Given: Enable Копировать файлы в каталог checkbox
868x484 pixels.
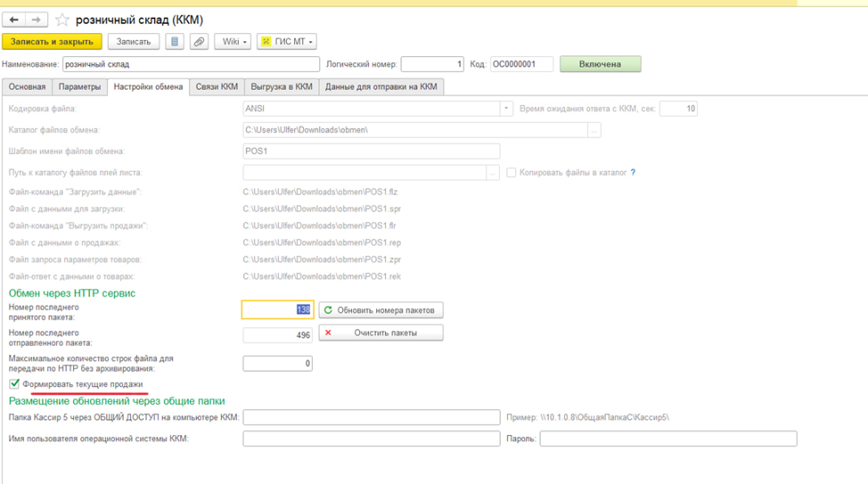Looking at the screenshot, I should point(512,173).
